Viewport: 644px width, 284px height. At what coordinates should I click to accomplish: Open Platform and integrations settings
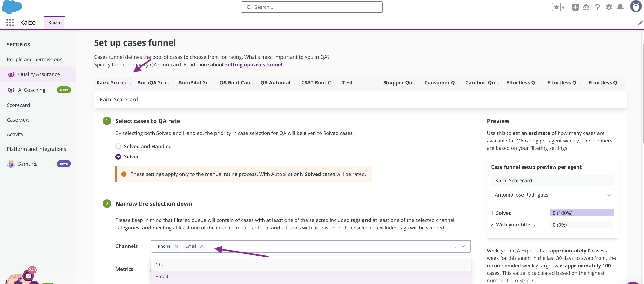(x=36, y=149)
